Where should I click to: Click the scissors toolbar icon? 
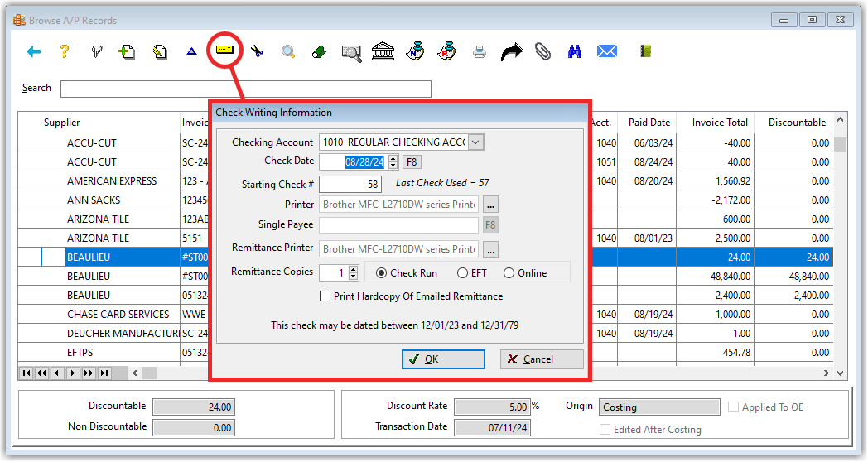click(256, 52)
